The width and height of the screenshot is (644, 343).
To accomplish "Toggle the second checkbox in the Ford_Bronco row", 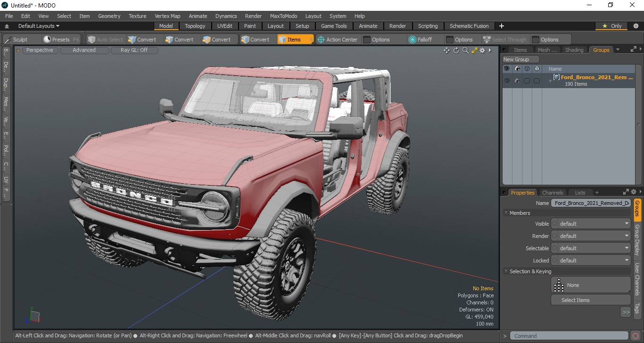I will click(537, 81).
